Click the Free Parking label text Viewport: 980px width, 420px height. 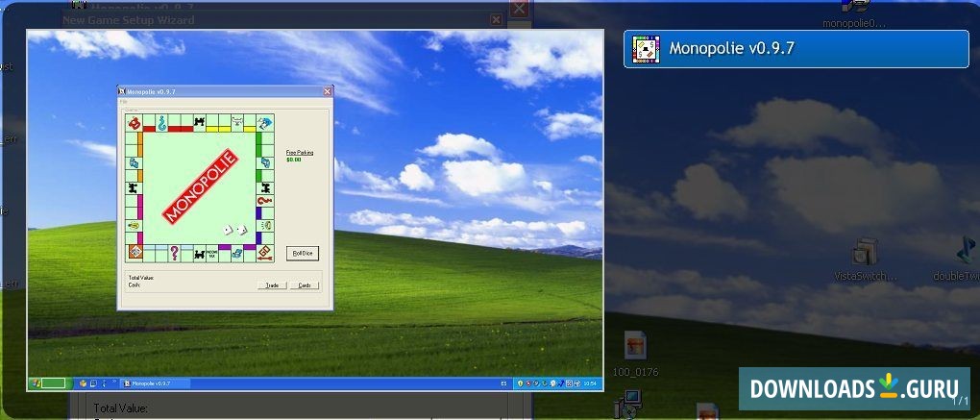click(x=300, y=152)
